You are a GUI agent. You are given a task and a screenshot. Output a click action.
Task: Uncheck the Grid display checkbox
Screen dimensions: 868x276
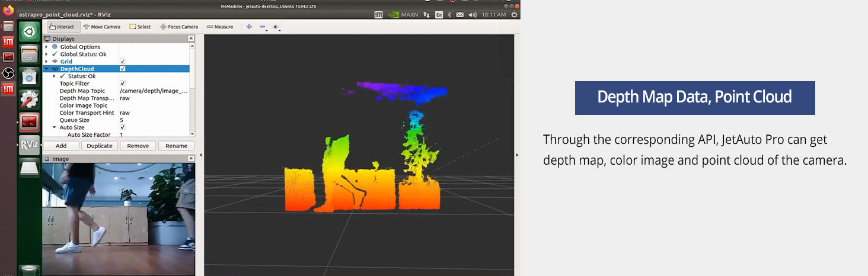tap(123, 62)
